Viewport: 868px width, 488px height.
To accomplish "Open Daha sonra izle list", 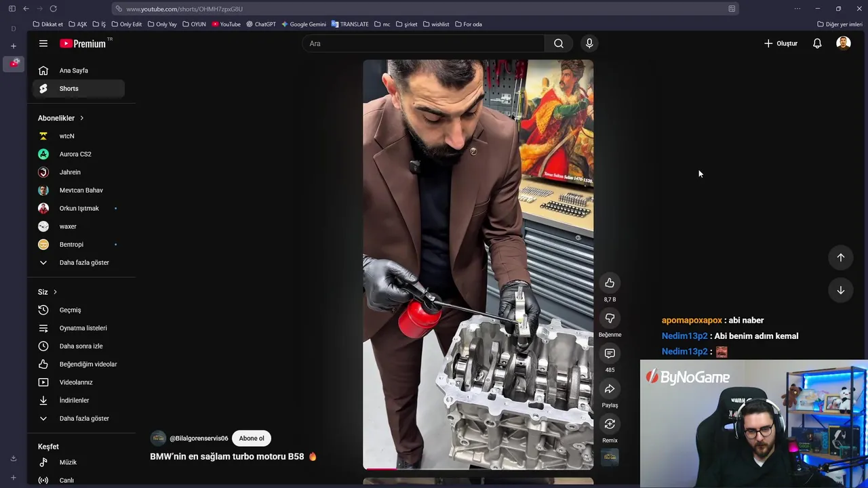I will tap(78, 346).
